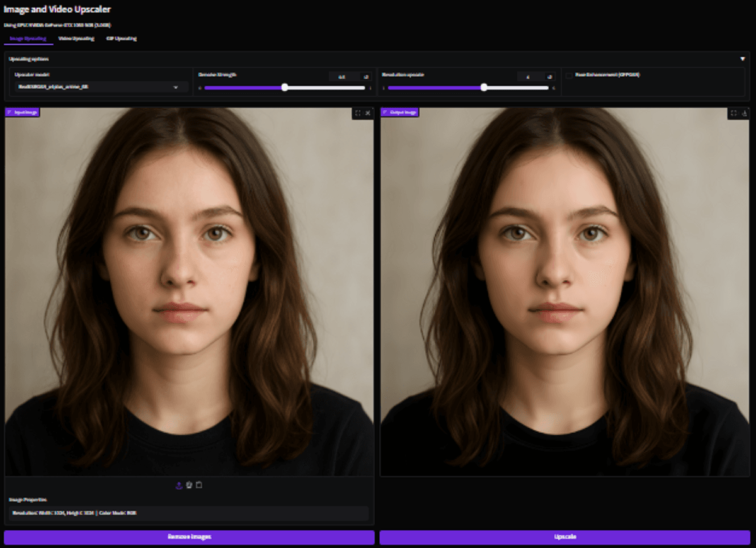This screenshot has height=548, width=756.
Task: Click the Resolution upscale slider handle
Action: tap(484, 88)
